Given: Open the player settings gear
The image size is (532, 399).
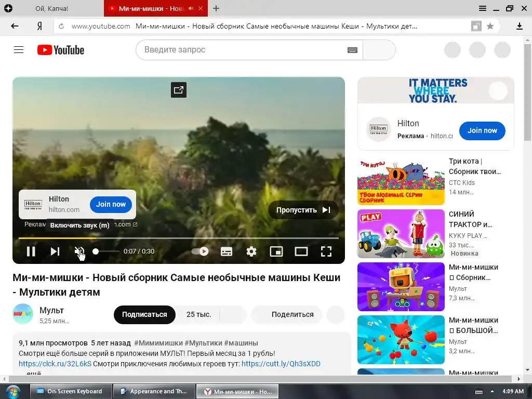Looking at the screenshot, I should click(251, 251).
